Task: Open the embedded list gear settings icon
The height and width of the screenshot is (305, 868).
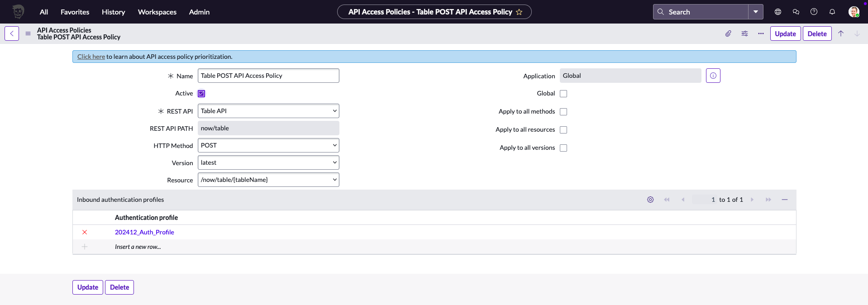Action: 650,200
